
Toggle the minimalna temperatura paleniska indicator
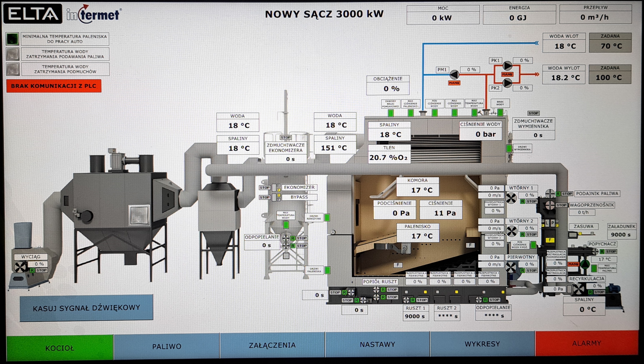(12, 39)
